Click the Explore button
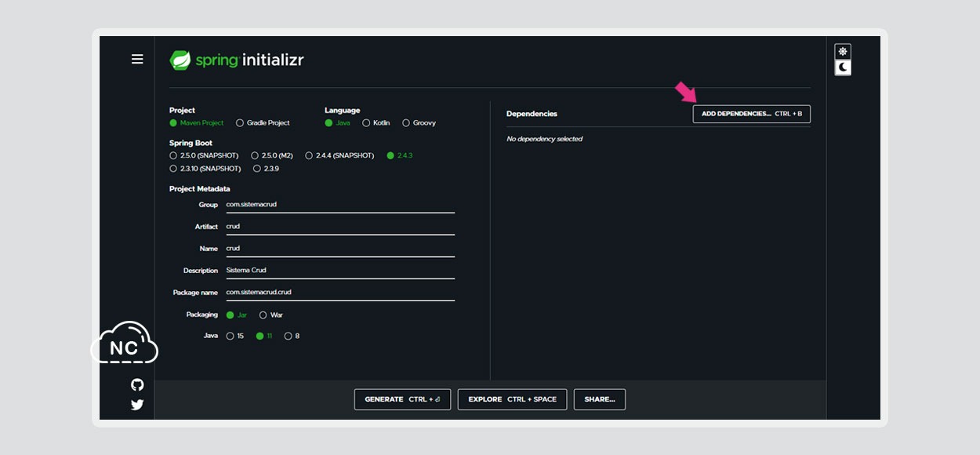This screenshot has height=455, width=980. (x=512, y=399)
